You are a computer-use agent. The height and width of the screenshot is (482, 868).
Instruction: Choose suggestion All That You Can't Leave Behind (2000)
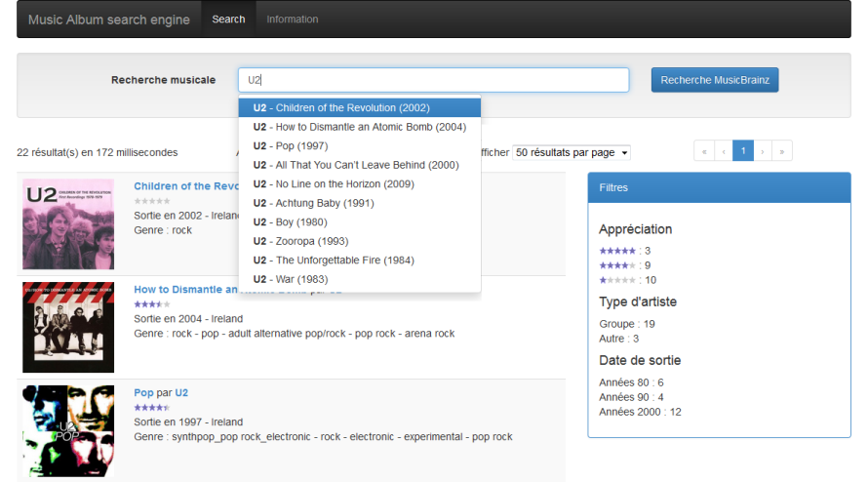coord(360,165)
